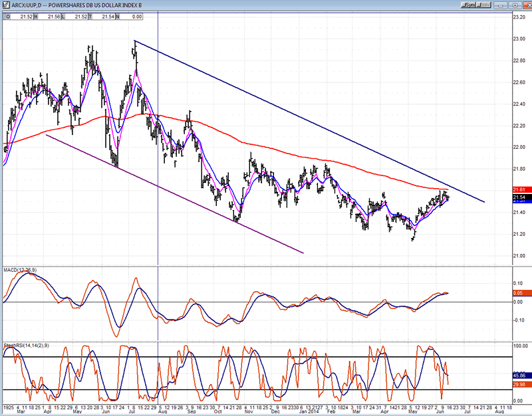Toggle the Sym link button
The image size is (532, 416).
[x=469, y=4]
